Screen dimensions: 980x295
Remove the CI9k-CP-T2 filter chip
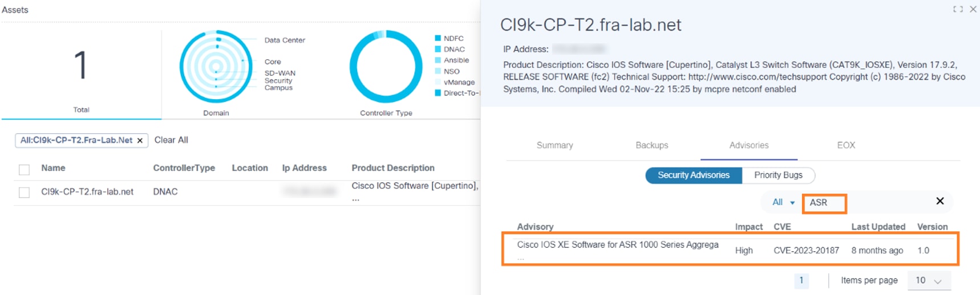(140, 141)
